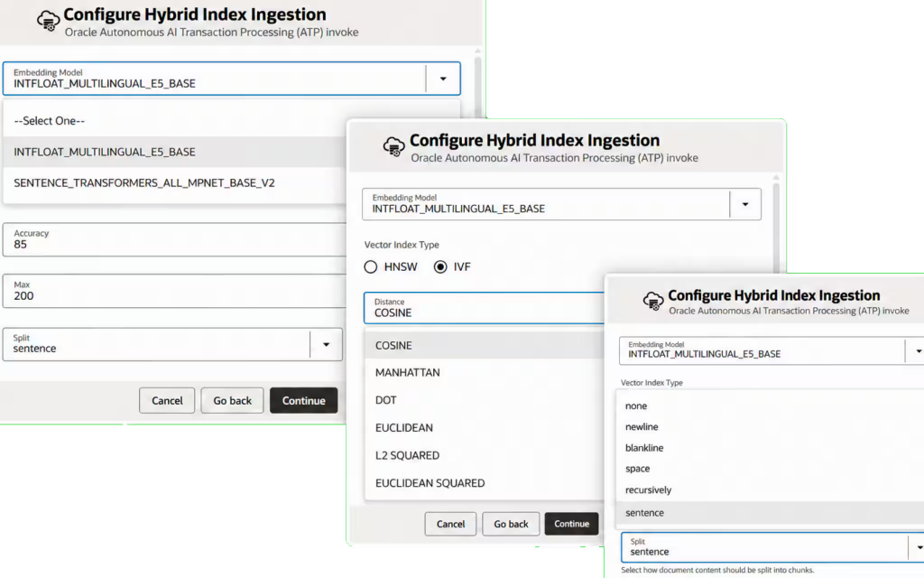Click the cloud icon in the middle dialog header
The image size is (924, 578).
(393, 146)
